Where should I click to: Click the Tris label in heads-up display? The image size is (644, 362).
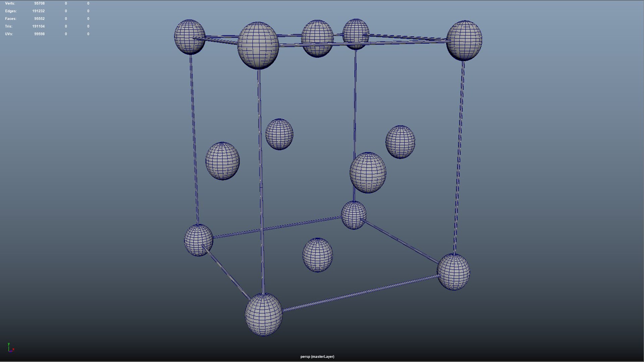click(9, 26)
